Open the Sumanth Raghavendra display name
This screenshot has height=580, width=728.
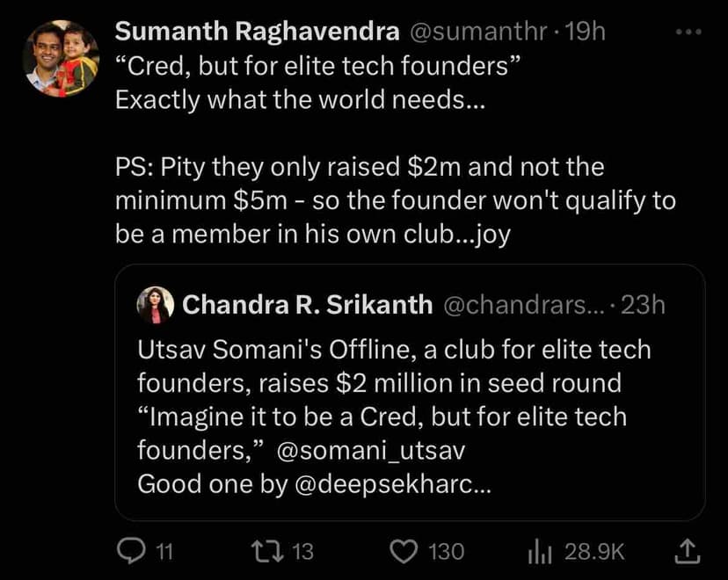pos(255,32)
